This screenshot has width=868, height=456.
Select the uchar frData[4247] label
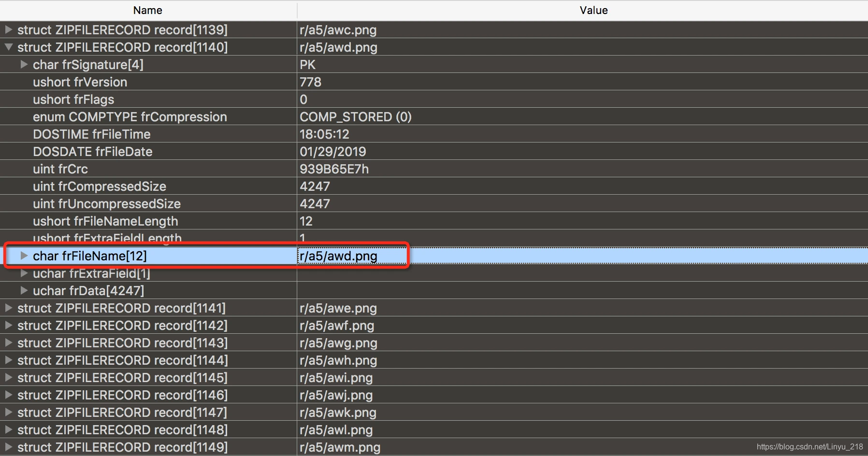(x=88, y=291)
